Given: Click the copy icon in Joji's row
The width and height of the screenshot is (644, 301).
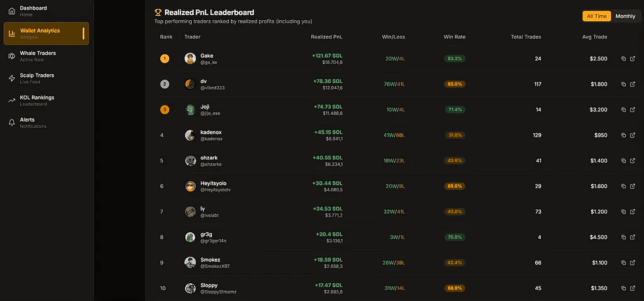Looking at the screenshot, I should pos(623,110).
